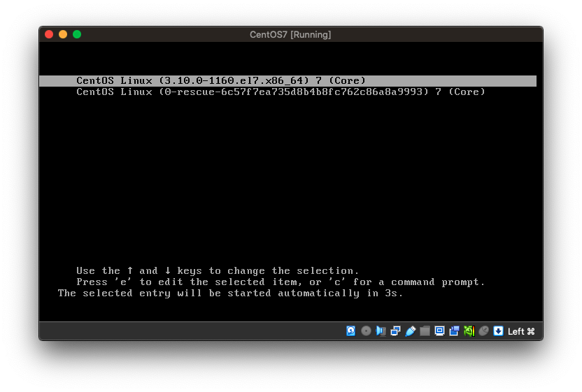Maximize the CentOS7 VM window

(77, 34)
